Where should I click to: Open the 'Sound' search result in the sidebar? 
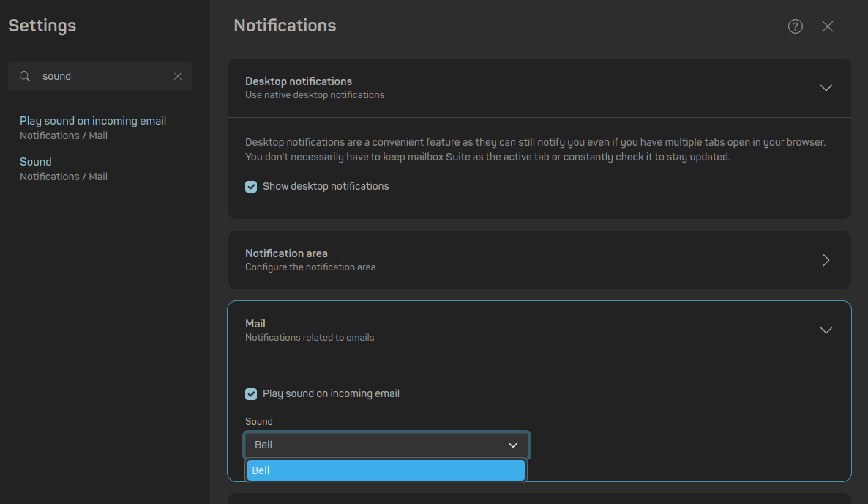point(36,162)
